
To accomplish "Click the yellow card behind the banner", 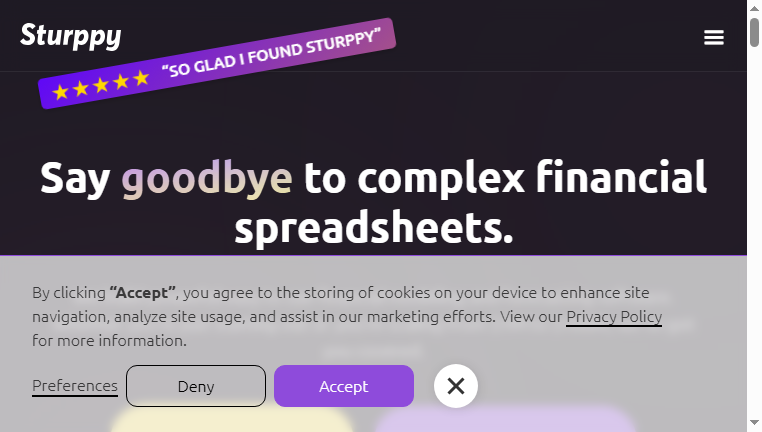I will (x=232, y=420).
